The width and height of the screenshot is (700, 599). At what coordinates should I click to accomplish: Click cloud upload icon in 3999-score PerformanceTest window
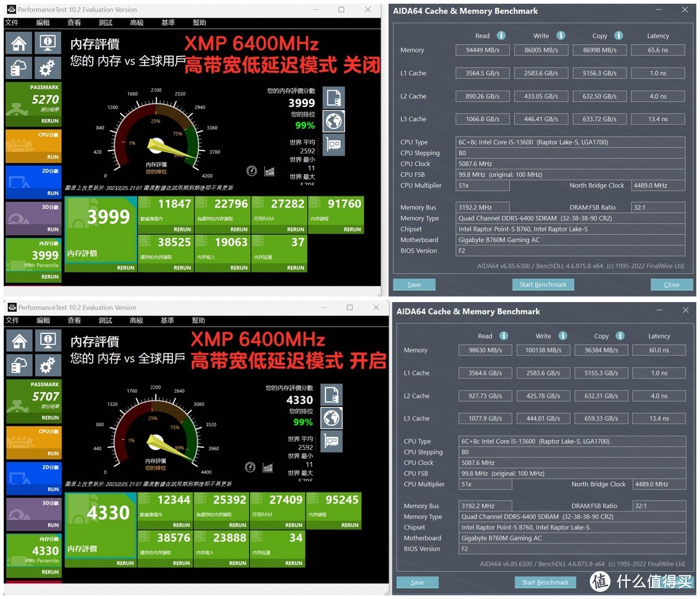point(19,68)
